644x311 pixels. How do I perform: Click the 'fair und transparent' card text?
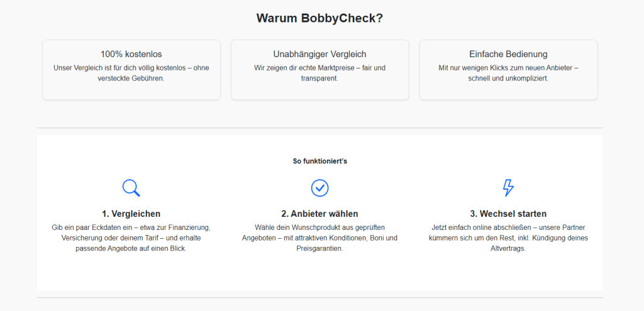(319, 73)
